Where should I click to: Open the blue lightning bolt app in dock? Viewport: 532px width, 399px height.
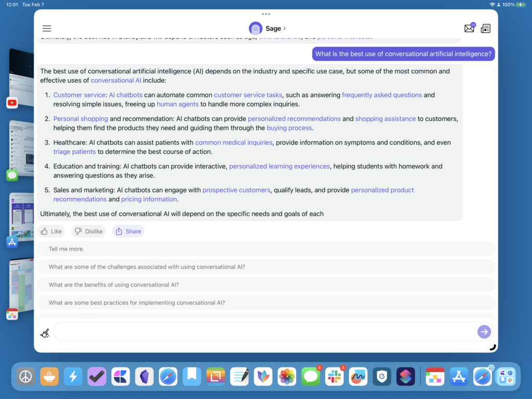click(x=73, y=377)
